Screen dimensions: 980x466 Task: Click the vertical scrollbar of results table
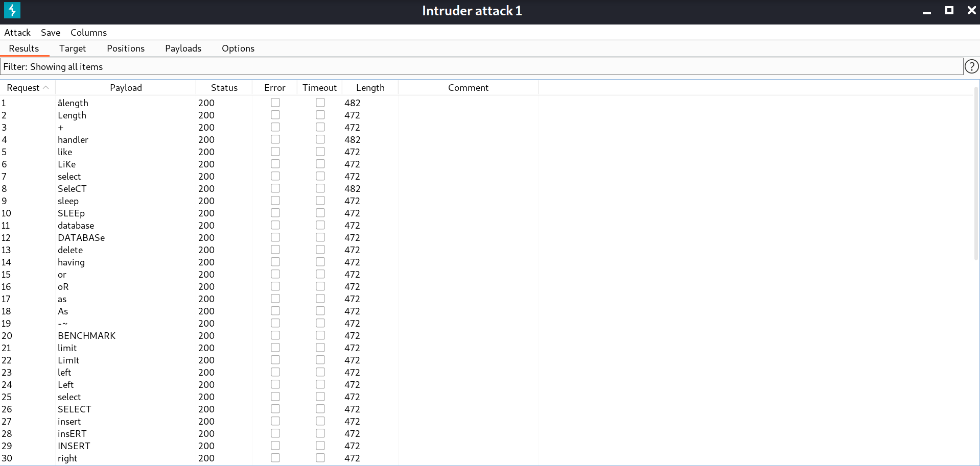(x=976, y=174)
